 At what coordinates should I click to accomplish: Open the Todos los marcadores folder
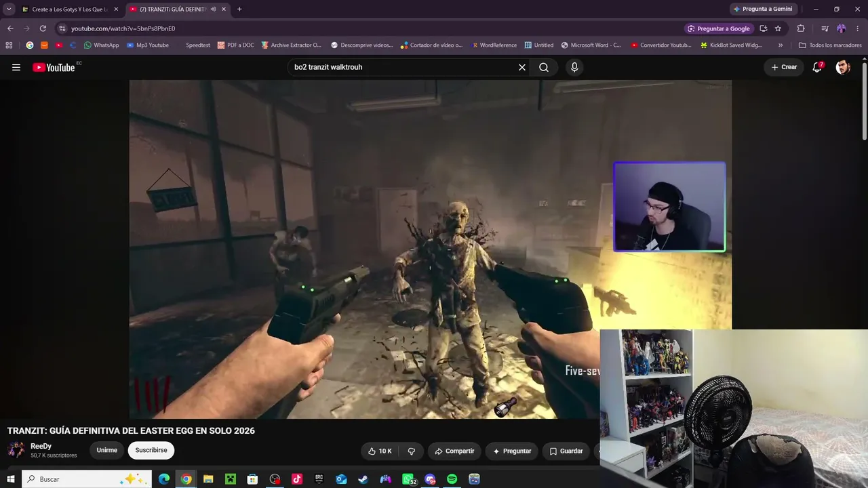click(830, 45)
